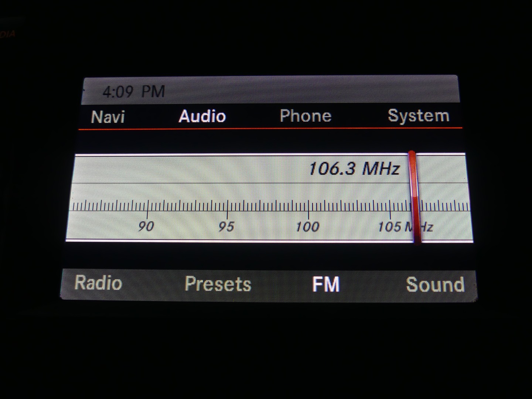
Task: Open the System tab
Action: (x=418, y=116)
